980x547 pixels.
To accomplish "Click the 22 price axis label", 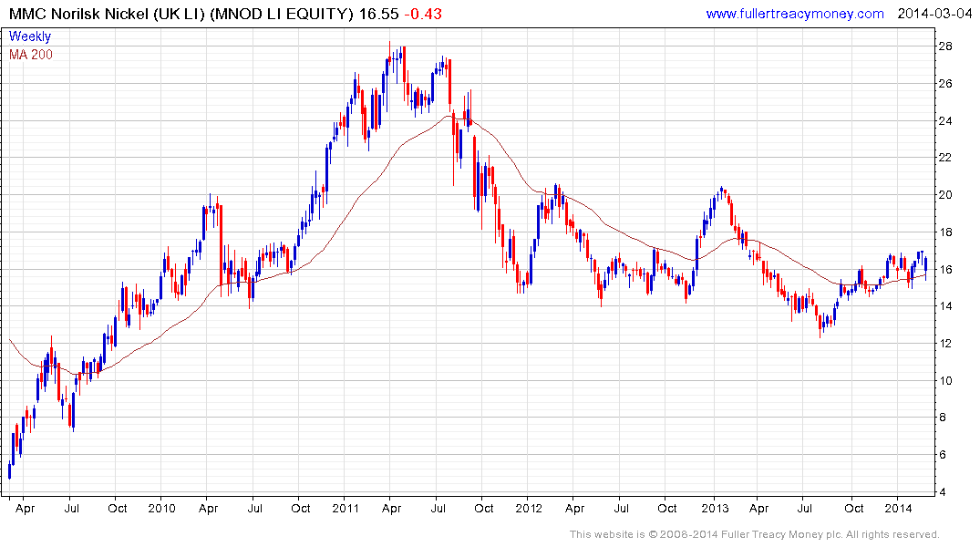I will click(x=945, y=158).
